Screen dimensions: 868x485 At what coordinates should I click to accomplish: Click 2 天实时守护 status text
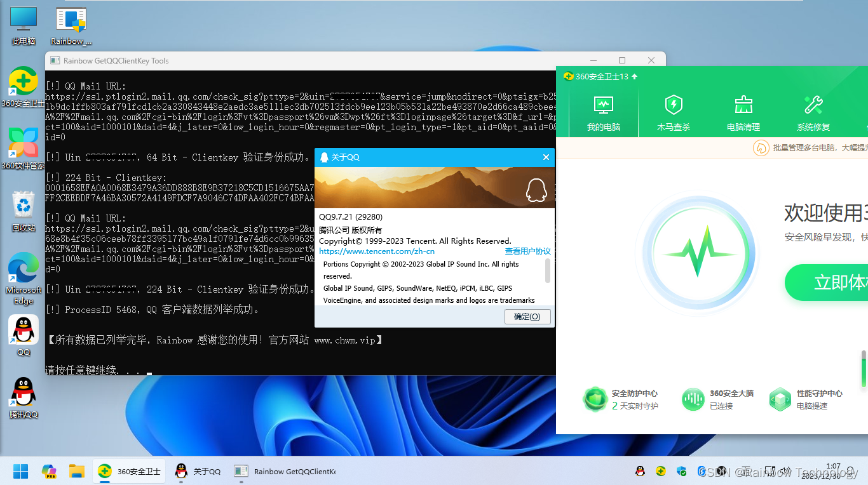pyautogui.click(x=635, y=406)
